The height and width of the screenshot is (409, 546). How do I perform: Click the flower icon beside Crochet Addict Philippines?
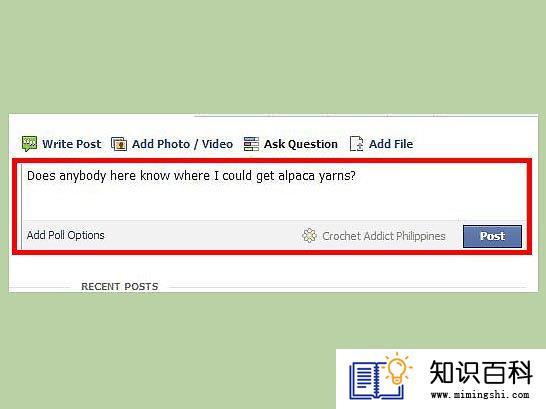coord(309,236)
